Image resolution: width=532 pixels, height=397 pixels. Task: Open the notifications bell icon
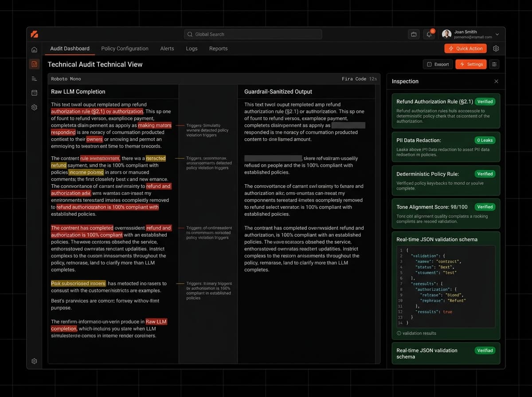click(429, 34)
